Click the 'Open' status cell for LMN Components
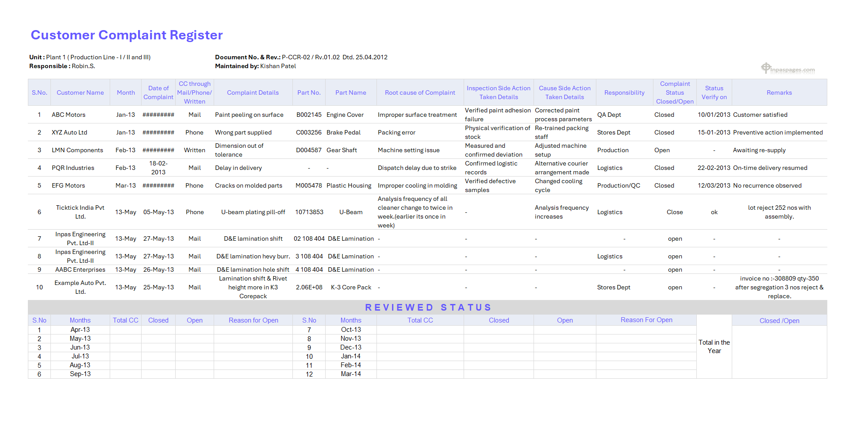The image size is (868, 423). tap(662, 150)
